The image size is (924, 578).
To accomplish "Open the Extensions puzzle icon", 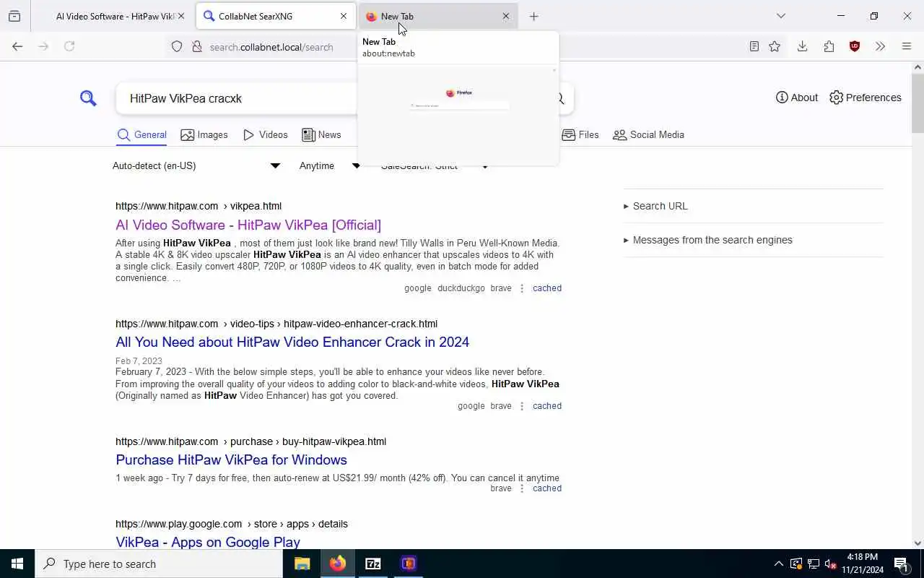I will [829, 46].
